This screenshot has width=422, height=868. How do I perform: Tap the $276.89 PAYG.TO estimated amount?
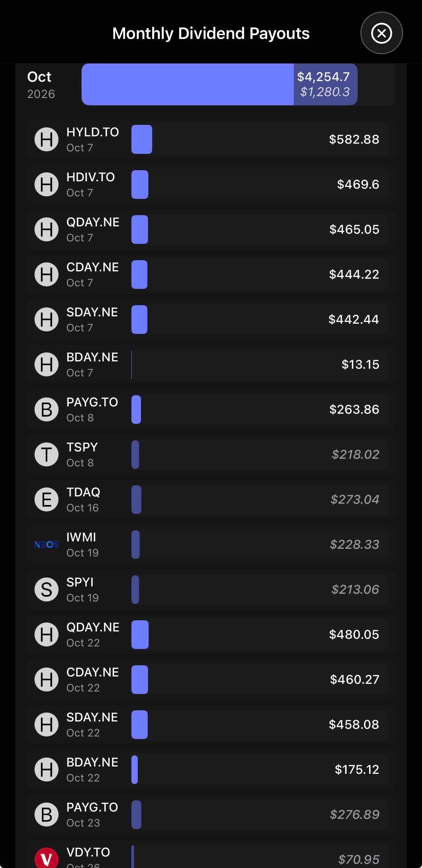click(355, 814)
